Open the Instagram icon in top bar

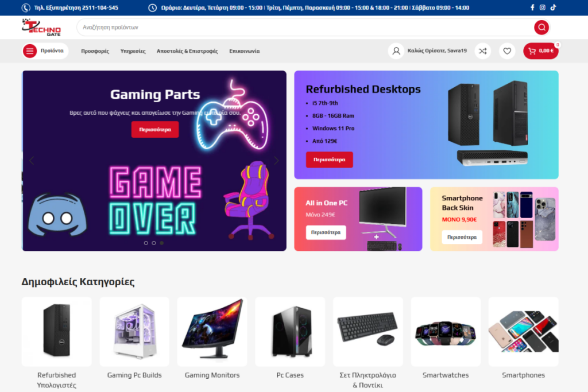pos(542,7)
